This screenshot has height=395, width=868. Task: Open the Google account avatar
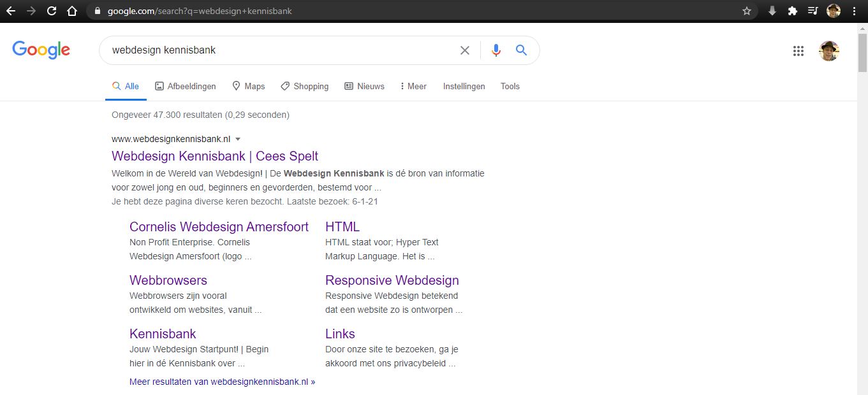coord(829,51)
